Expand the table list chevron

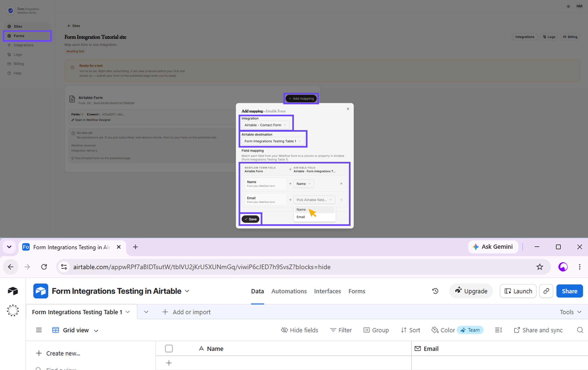[146, 312]
